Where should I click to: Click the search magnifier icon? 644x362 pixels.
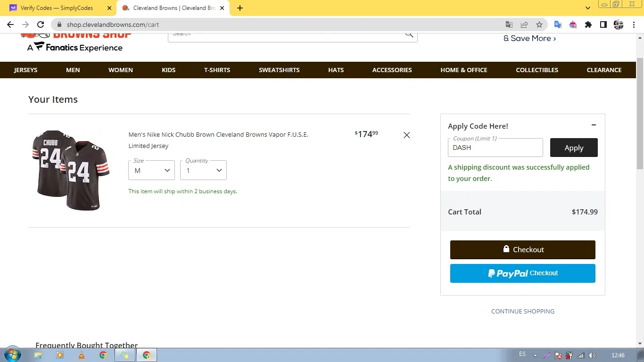pos(409,35)
